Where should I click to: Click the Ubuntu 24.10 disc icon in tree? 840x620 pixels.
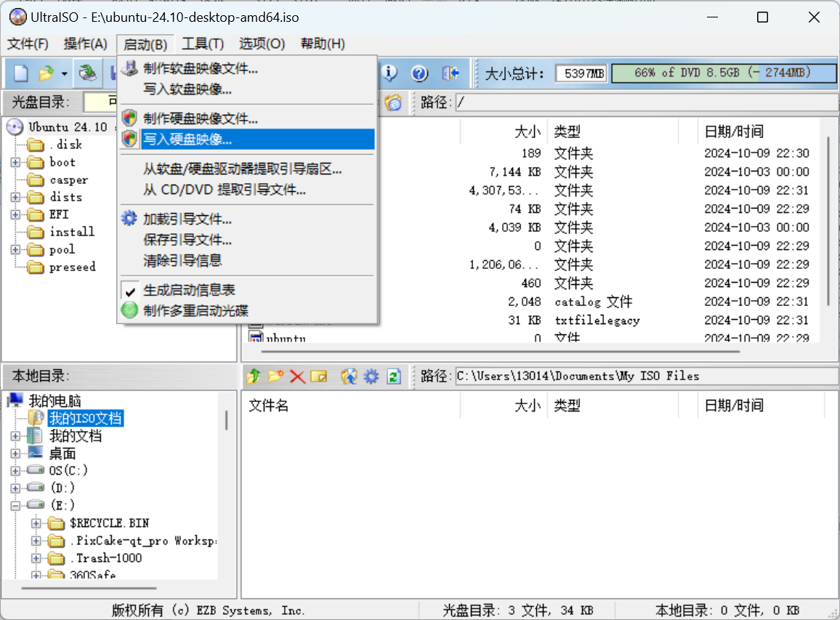point(15,127)
